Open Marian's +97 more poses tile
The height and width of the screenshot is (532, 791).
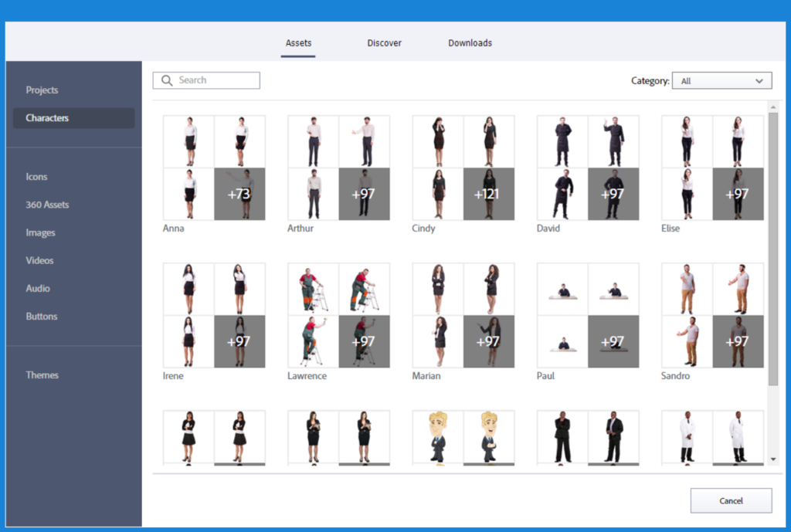489,341
